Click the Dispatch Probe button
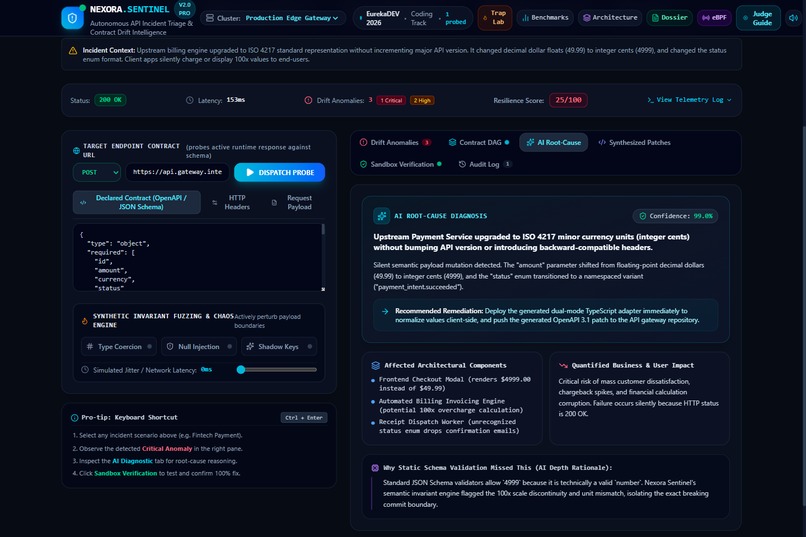The image size is (806, 537). (280, 172)
